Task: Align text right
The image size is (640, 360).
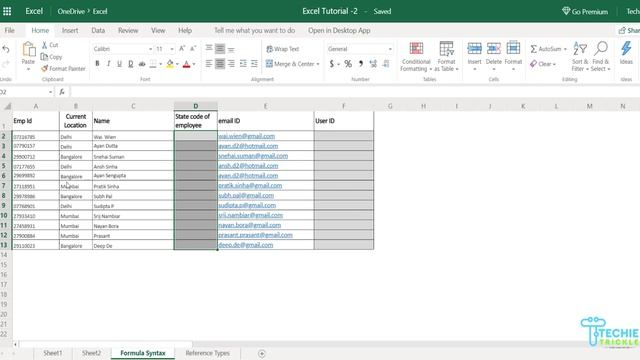Action: pos(231,64)
